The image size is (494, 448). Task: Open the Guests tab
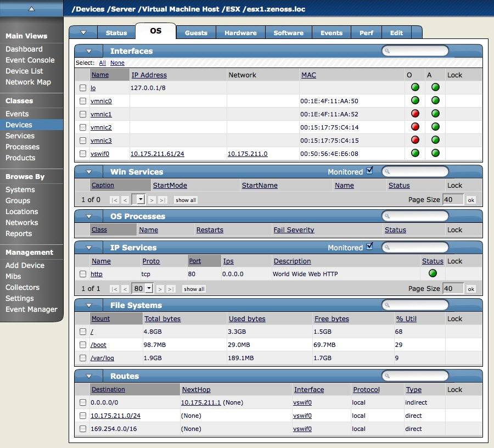click(x=196, y=33)
